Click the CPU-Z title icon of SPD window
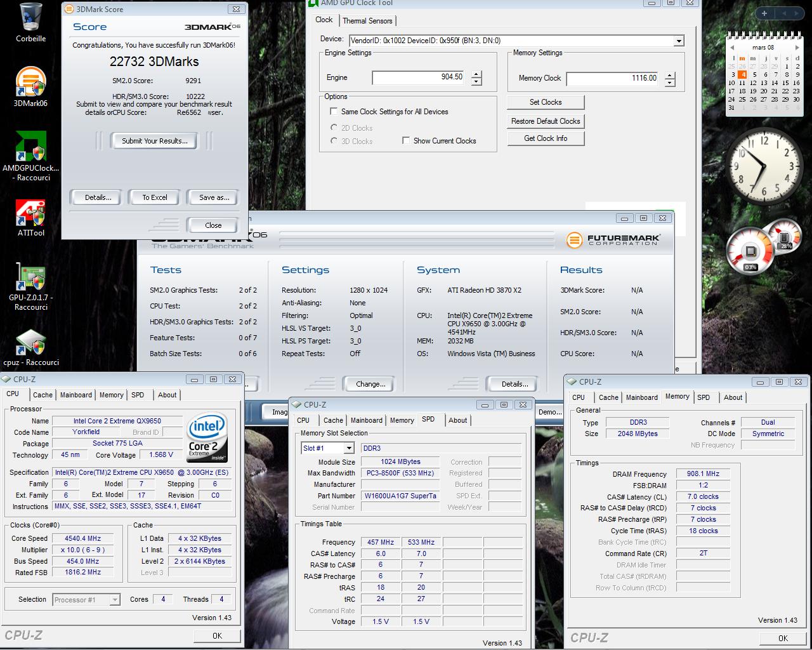 296,404
